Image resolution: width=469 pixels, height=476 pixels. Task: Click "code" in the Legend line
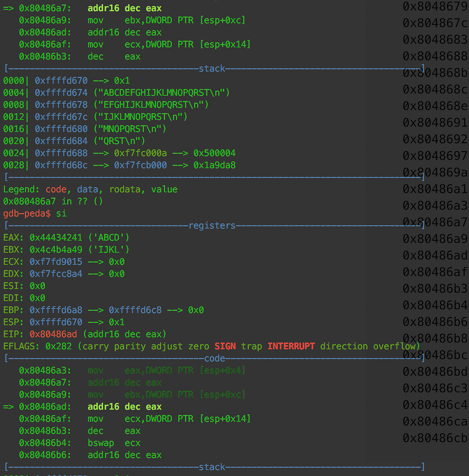56,189
